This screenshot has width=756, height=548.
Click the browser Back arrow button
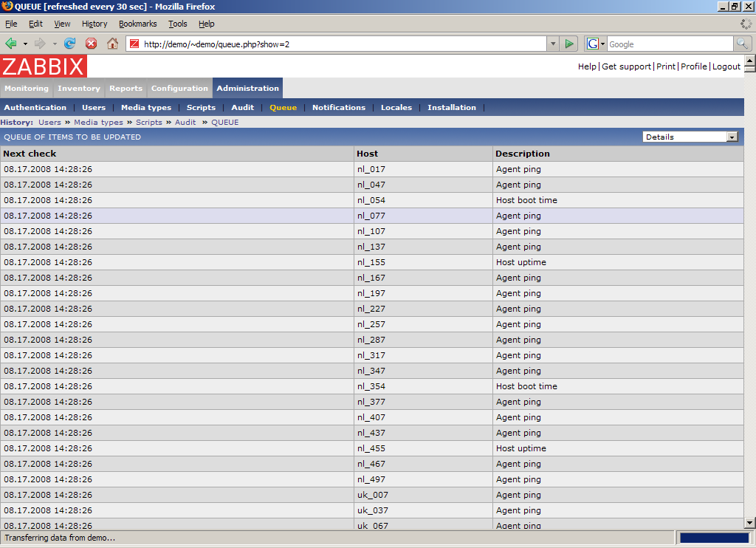[11, 44]
